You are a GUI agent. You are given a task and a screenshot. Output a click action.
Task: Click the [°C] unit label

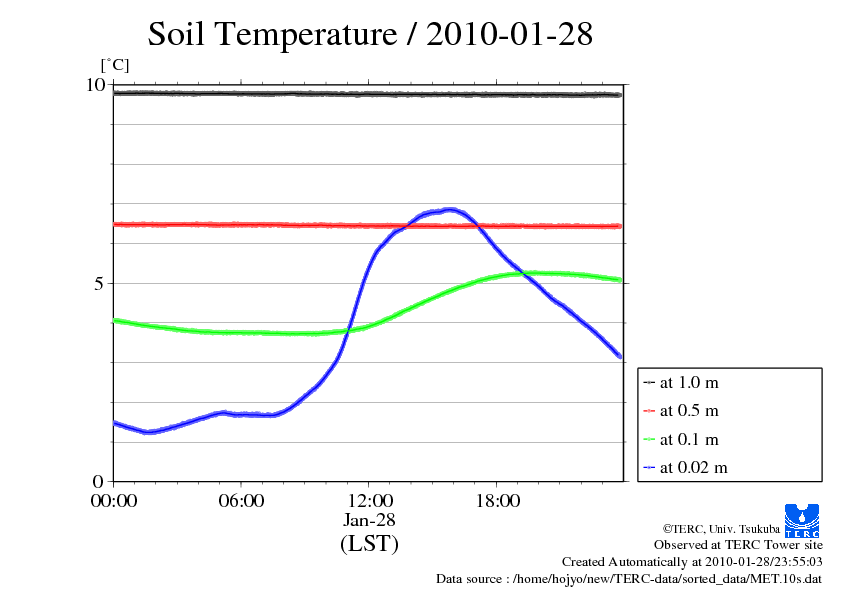[x=115, y=66]
